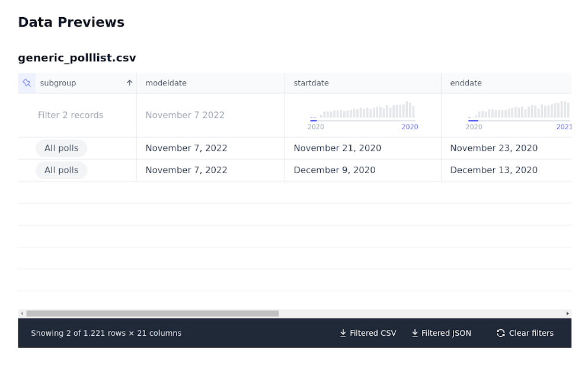Image resolution: width=588 pixels, height=366 pixels.
Task: Click 'All polls' tag in November 21 row
Action: pyautogui.click(x=62, y=148)
